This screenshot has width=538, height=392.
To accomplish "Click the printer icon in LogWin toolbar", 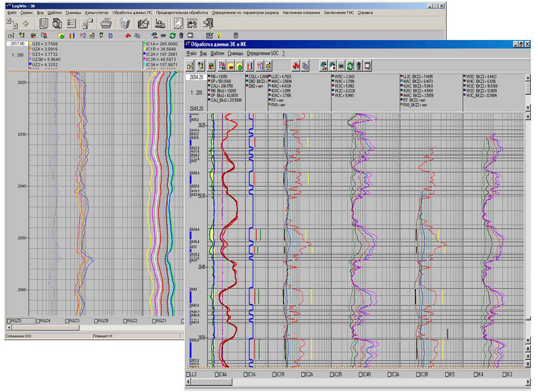I will (x=106, y=23).
